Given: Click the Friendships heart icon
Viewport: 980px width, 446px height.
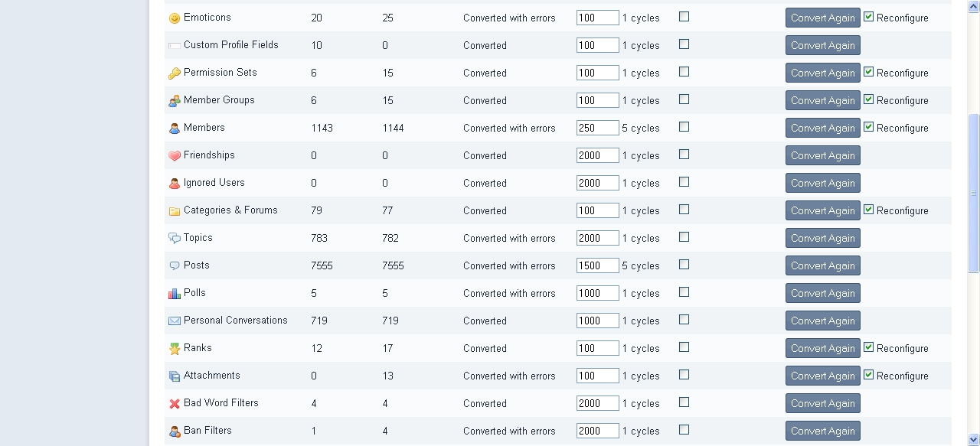Looking at the screenshot, I should pos(175,156).
